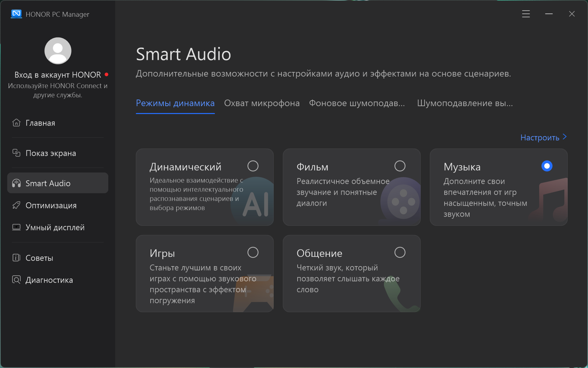Click the 'Идеальное взаимодействие' description text
This screenshot has height=368, width=588.
pos(196,194)
